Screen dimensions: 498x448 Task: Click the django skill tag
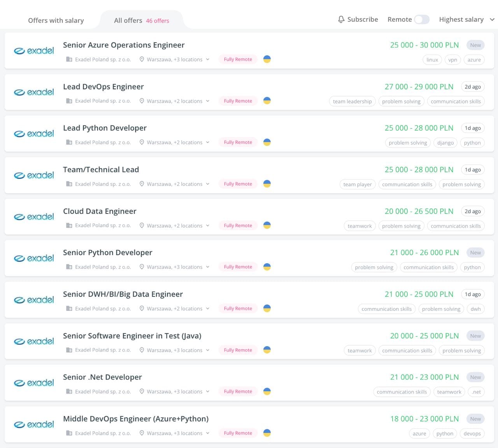[445, 143]
